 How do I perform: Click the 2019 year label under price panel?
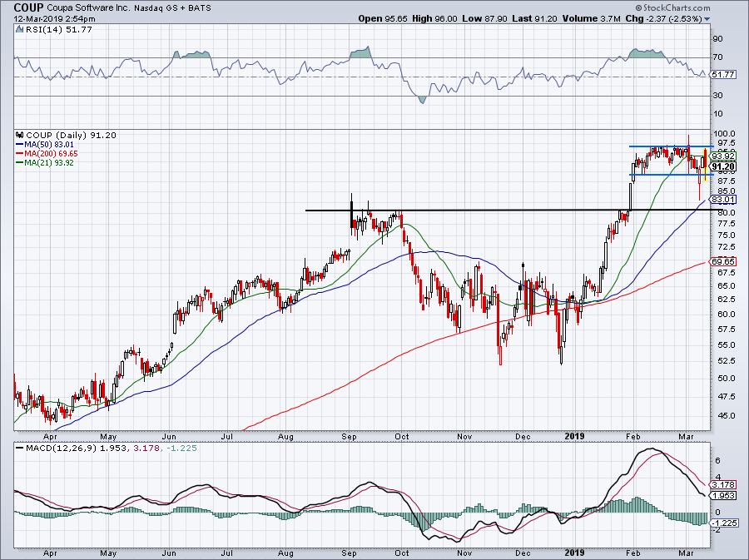(x=574, y=436)
